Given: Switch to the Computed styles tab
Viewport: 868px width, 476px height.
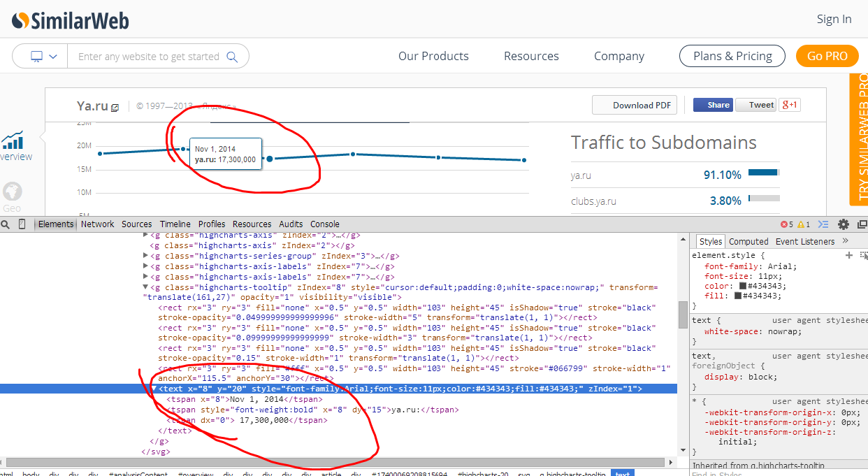Looking at the screenshot, I should coord(748,241).
